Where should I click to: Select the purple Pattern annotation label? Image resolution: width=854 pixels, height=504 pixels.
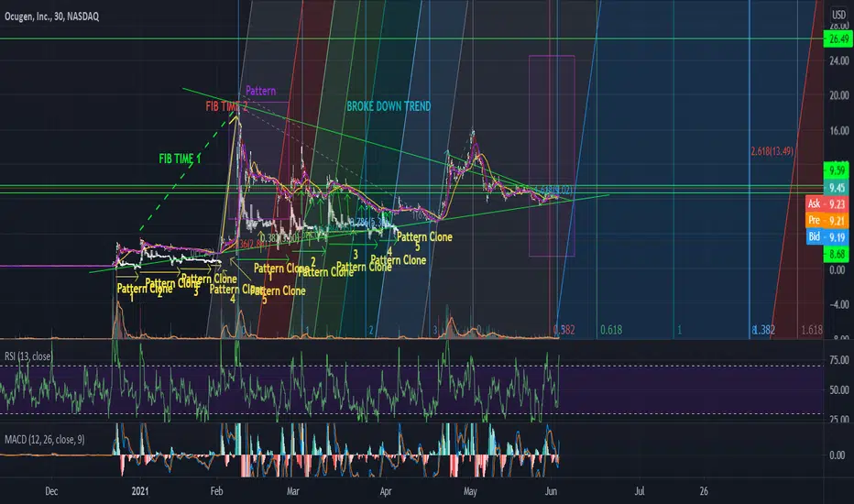[260, 91]
